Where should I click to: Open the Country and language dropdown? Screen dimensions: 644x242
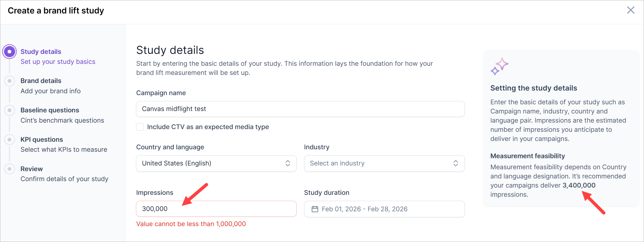click(x=216, y=163)
